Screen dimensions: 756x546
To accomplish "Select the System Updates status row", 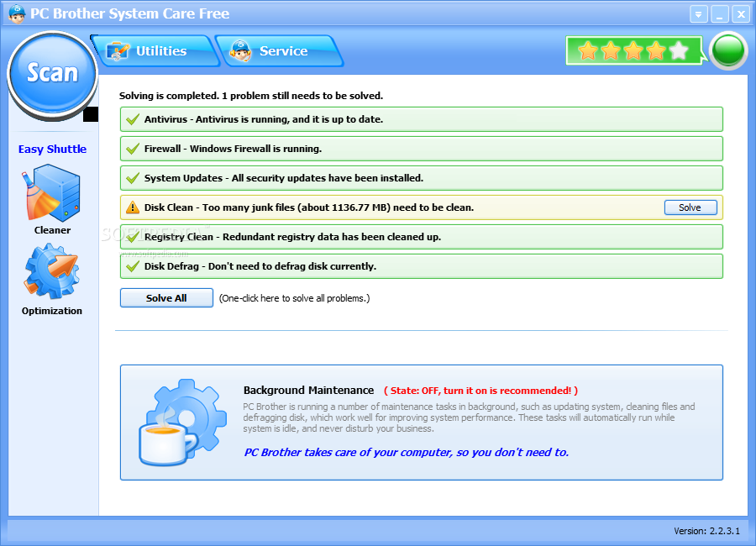I will 422,178.
